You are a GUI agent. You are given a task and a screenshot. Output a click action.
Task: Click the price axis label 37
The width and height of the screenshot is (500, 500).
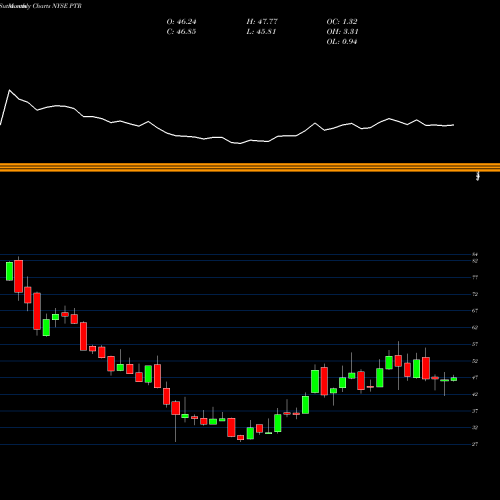(475, 411)
